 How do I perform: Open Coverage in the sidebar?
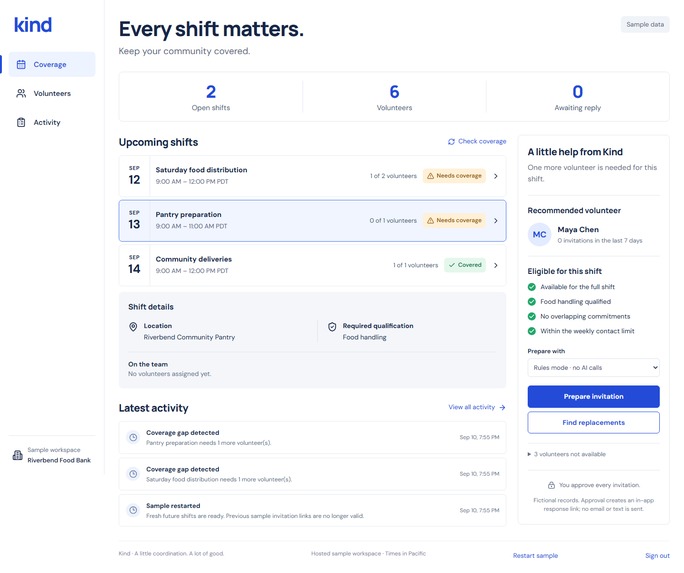tap(52, 65)
